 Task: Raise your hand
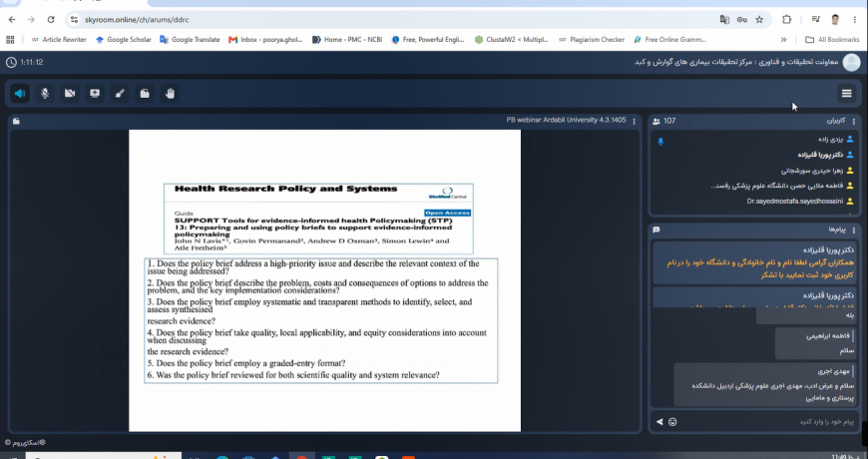pos(170,94)
